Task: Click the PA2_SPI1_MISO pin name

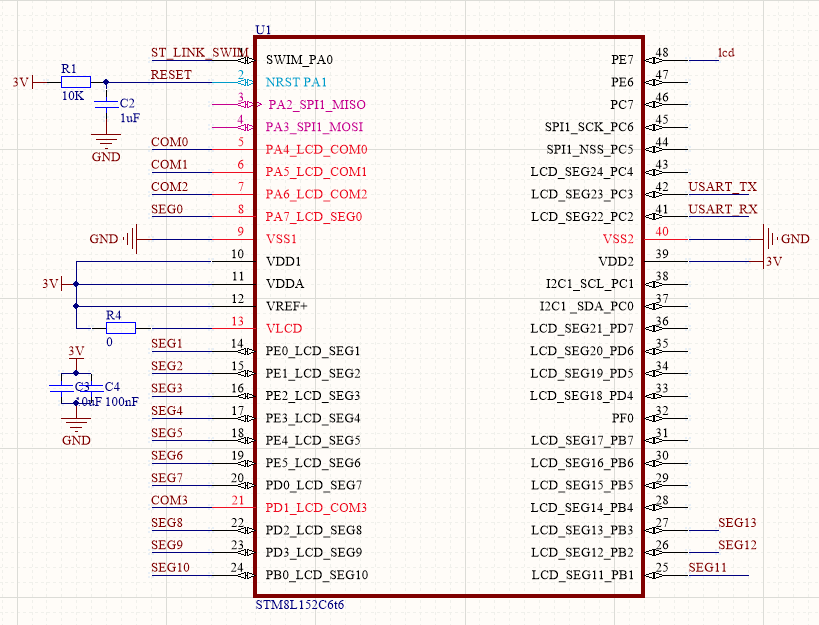Action: click(x=316, y=105)
